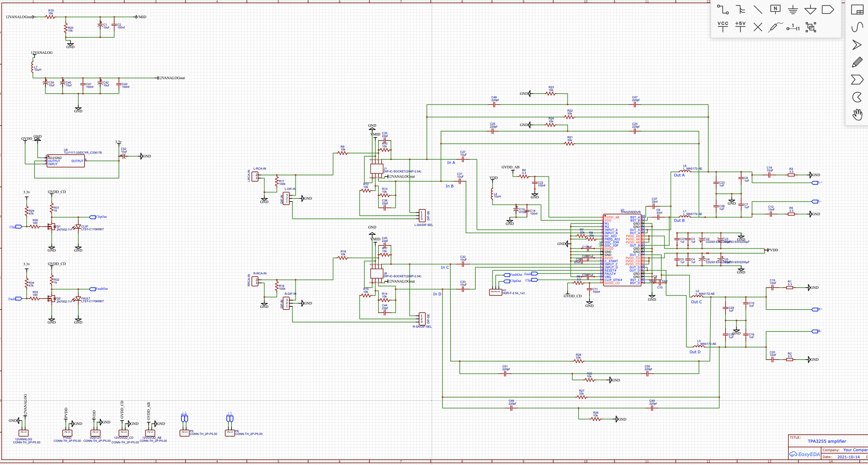The image size is (868, 465).
Task: Select the 'Out C' text label
Action: tap(696, 302)
